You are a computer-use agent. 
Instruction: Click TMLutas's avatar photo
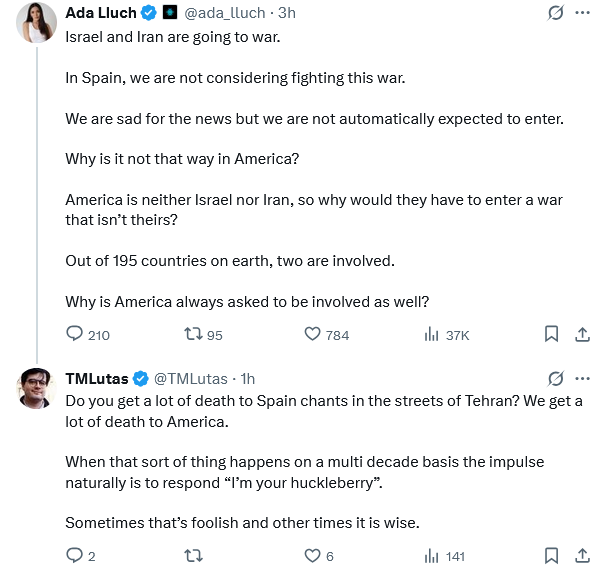[x=37, y=387]
